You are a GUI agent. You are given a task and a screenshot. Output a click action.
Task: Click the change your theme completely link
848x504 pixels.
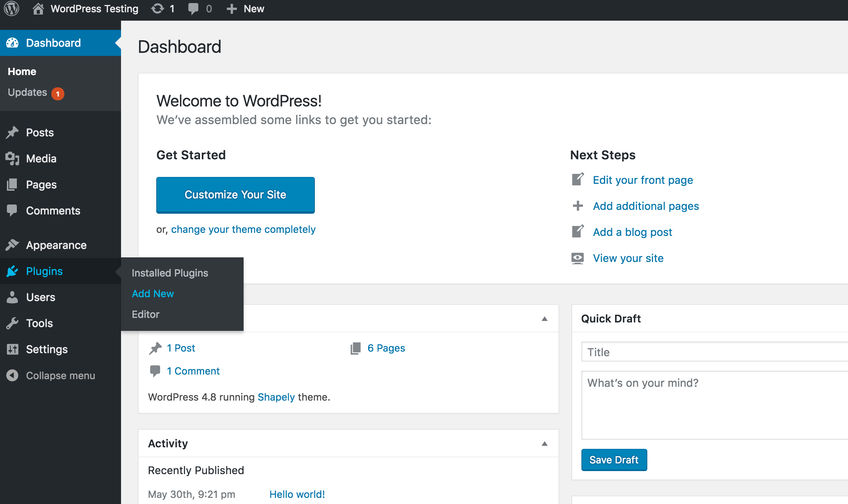(243, 229)
